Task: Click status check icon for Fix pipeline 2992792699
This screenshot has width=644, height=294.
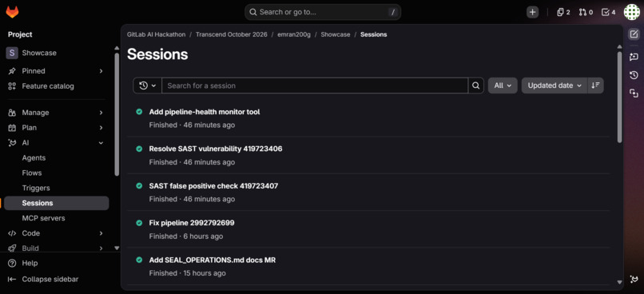Action: point(139,223)
